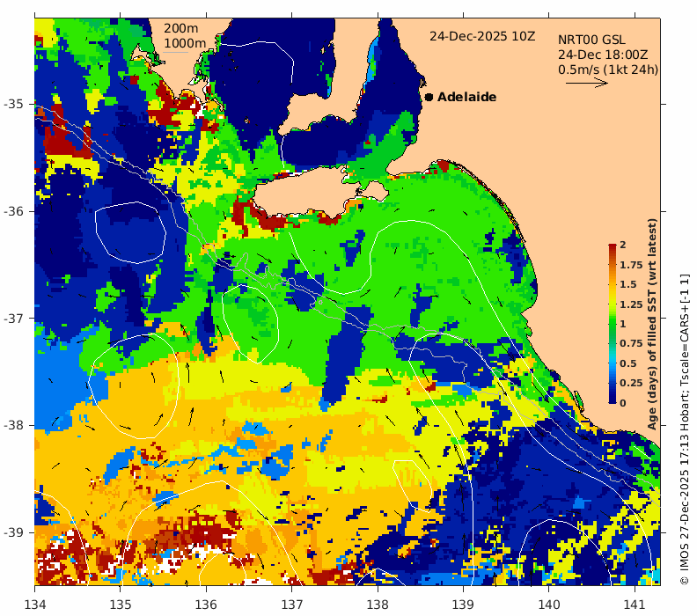Image resolution: width=697 pixels, height=616 pixels.
Task: Click the Adelaide city label
Action: coord(466,97)
